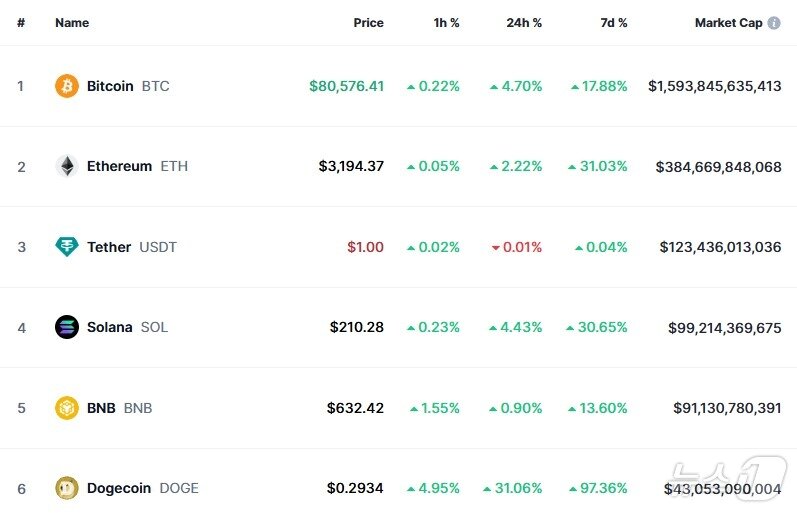
Task: Select Bitcoin price $80,576.41
Action: point(347,86)
